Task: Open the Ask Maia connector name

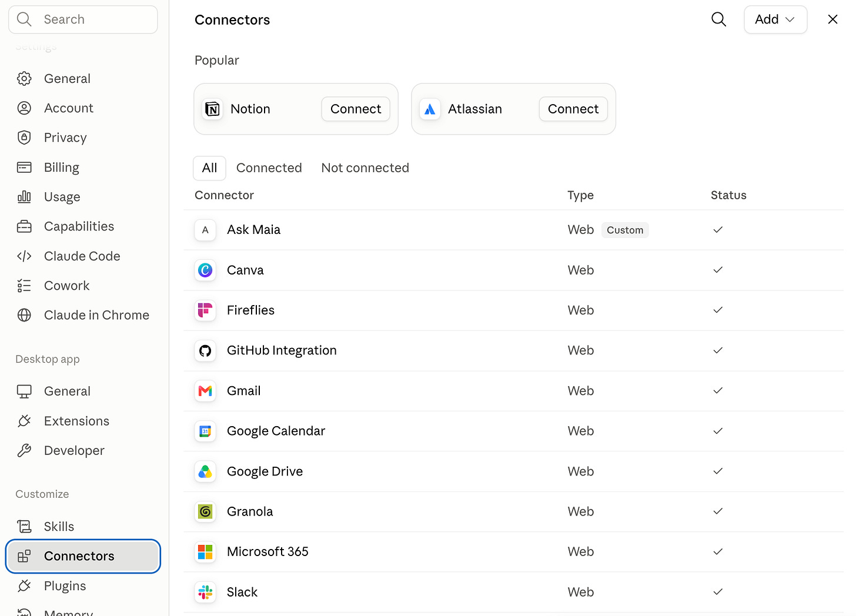Action: pyautogui.click(x=253, y=230)
